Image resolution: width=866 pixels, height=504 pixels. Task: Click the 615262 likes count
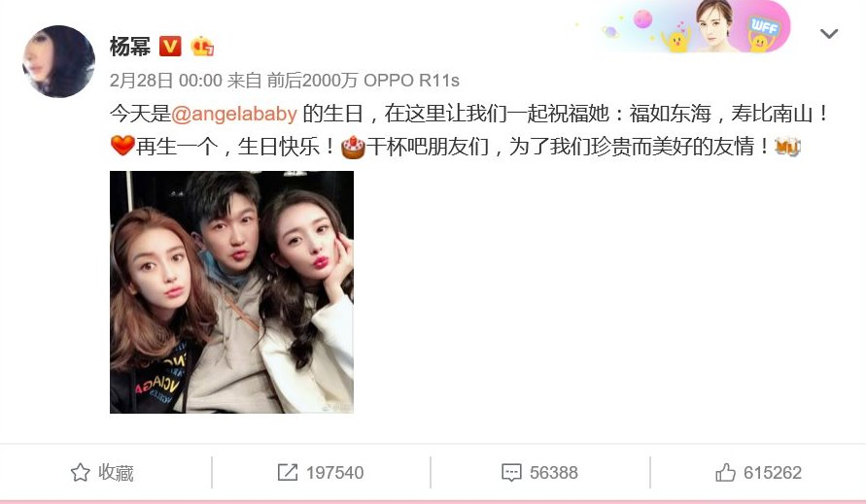772,473
